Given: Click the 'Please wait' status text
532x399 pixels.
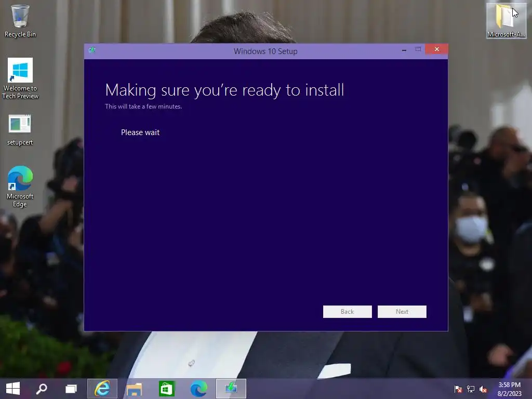Looking at the screenshot, I should [140, 132].
